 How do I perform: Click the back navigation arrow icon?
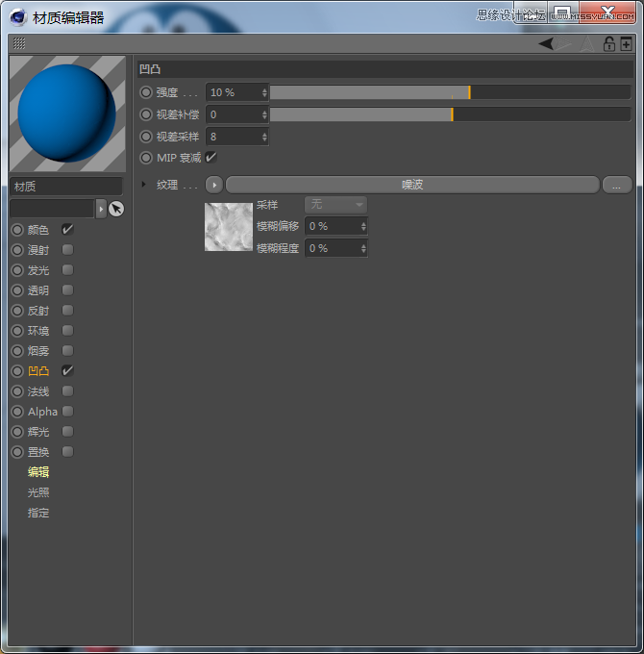tap(546, 43)
